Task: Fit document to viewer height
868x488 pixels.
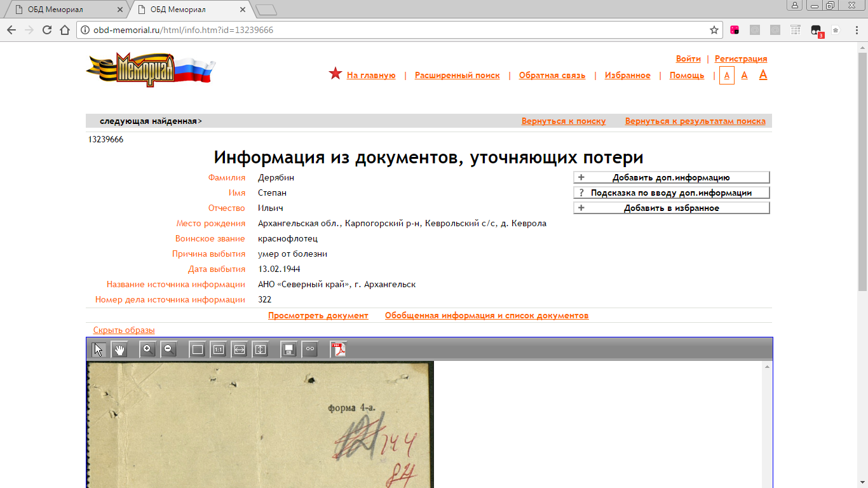Action: click(x=261, y=349)
